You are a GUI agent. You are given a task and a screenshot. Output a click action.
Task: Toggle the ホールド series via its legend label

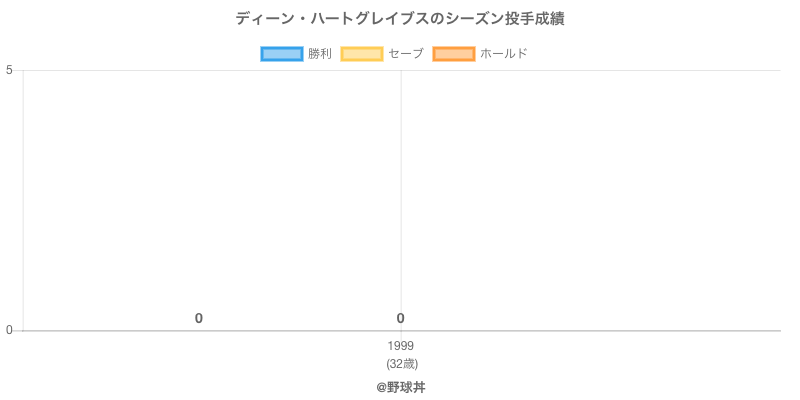point(503,54)
